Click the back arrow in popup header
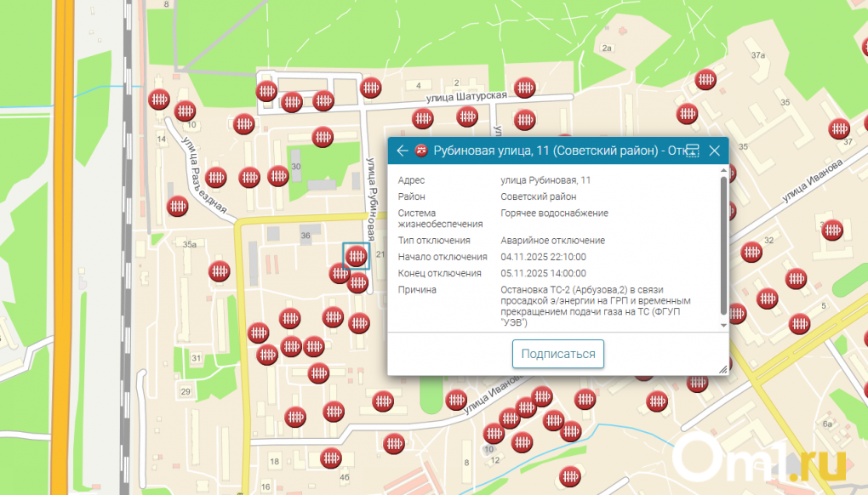868x495 pixels. pos(403,151)
